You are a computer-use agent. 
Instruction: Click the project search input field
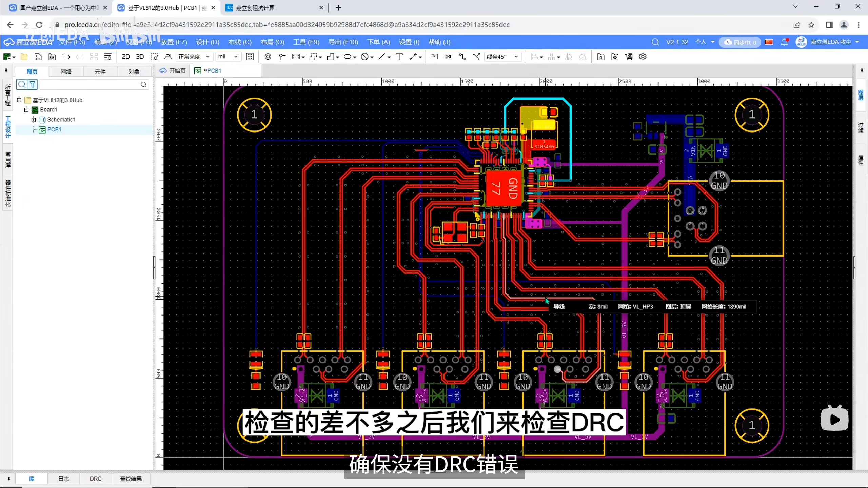[90, 84]
